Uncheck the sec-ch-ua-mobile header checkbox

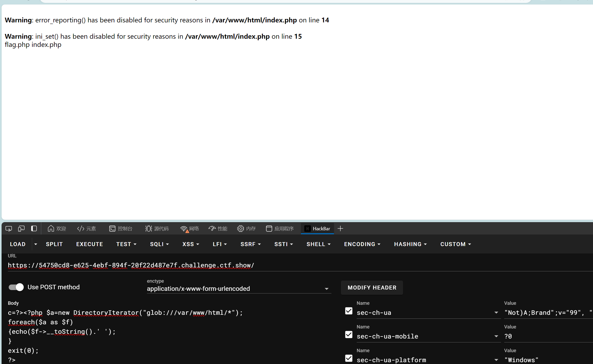click(349, 335)
